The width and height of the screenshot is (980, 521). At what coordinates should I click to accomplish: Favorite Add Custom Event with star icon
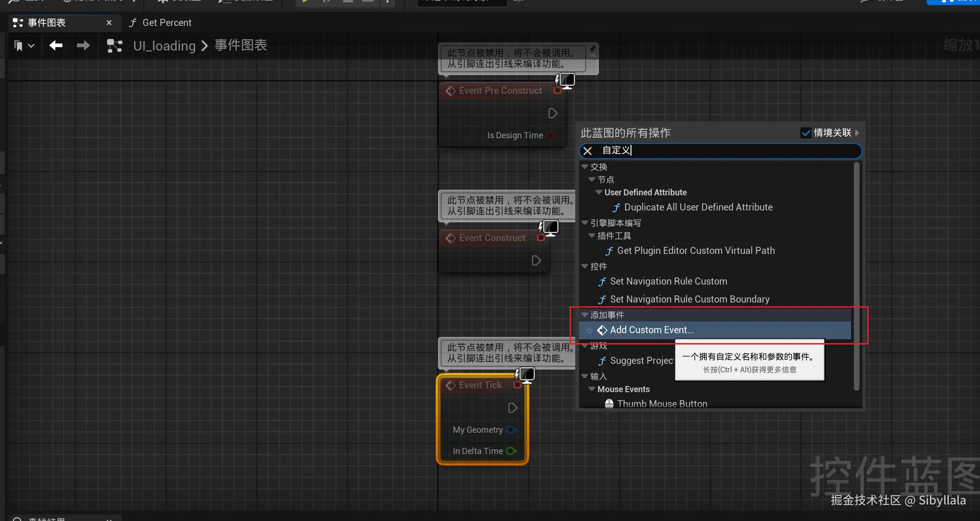pyautogui.click(x=589, y=330)
